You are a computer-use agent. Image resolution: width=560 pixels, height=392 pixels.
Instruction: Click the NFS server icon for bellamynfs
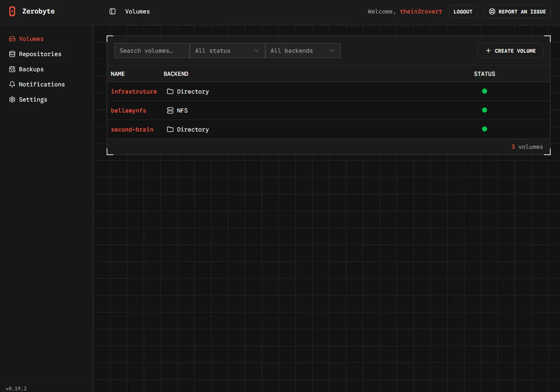[x=170, y=110]
